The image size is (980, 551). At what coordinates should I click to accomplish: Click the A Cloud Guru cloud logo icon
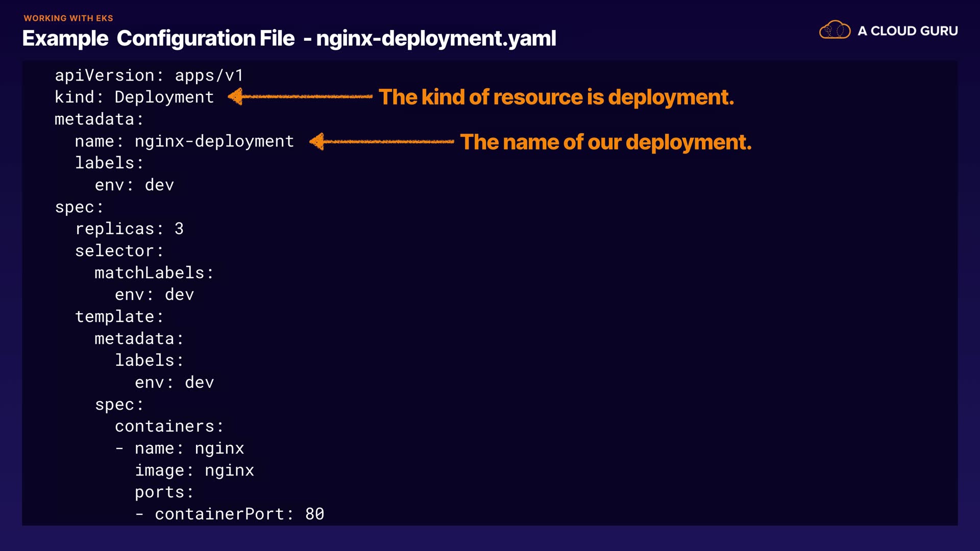(x=835, y=30)
